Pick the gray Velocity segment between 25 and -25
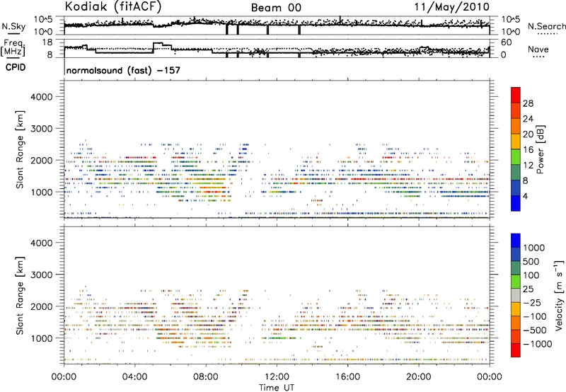The image size is (566, 392). point(516,295)
